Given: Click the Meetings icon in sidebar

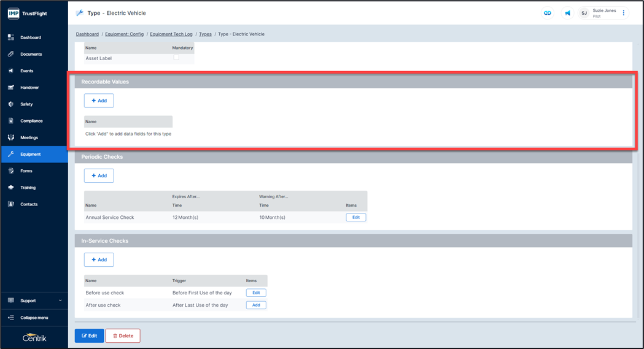Looking at the screenshot, I should 11,137.
